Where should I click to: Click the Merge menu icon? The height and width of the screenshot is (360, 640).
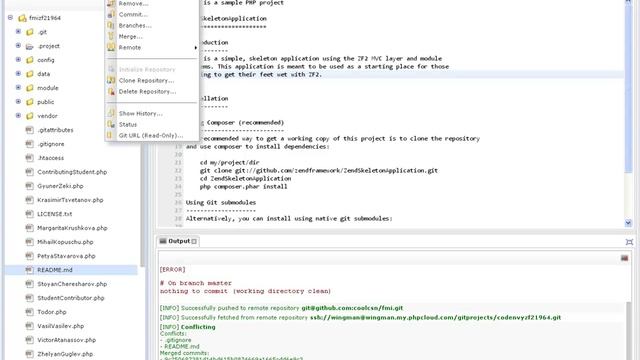[x=111, y=36]
